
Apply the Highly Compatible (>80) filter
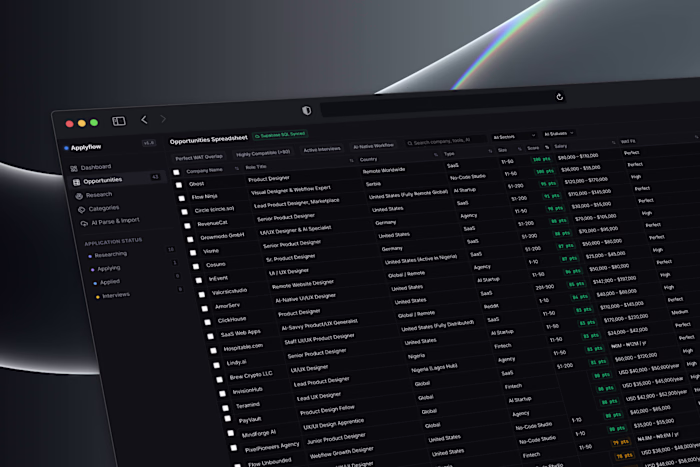coord(263,153)
